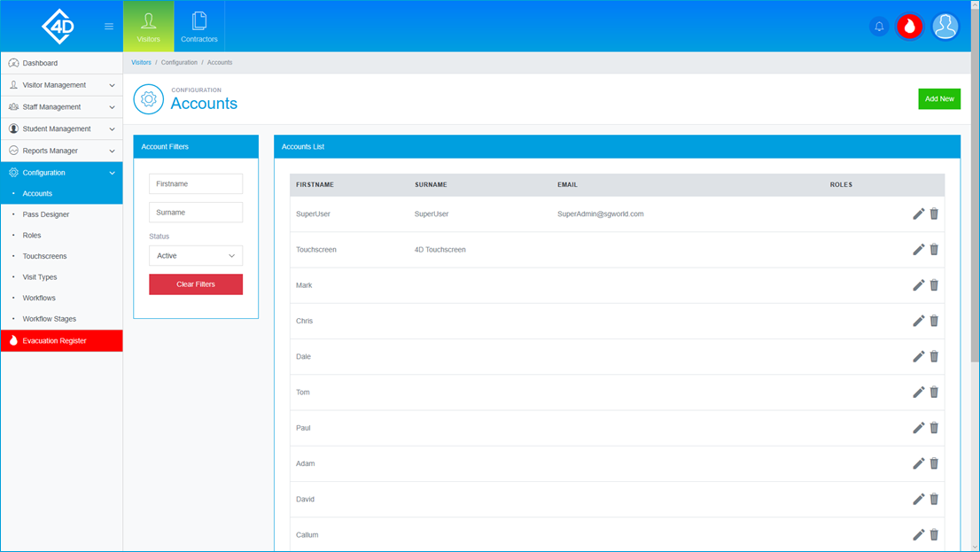Open Pass Designer in the sidebar
The width and height of the screenshot is (980, 552).
click(62, 214)
